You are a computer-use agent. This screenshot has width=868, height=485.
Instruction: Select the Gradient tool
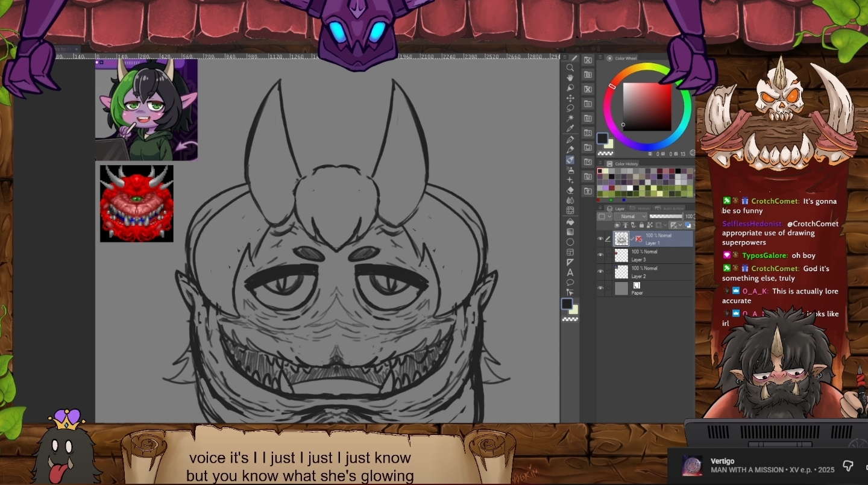pos(570,231)
